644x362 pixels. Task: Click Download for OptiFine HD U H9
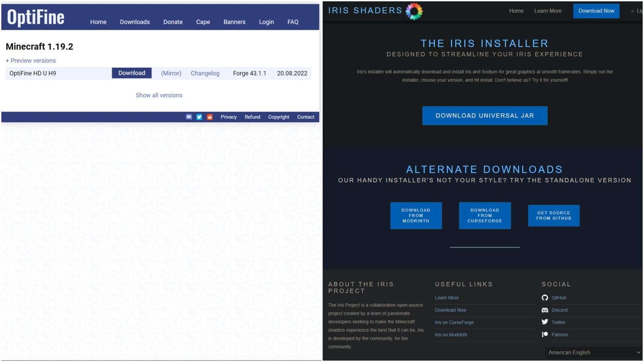131,73
